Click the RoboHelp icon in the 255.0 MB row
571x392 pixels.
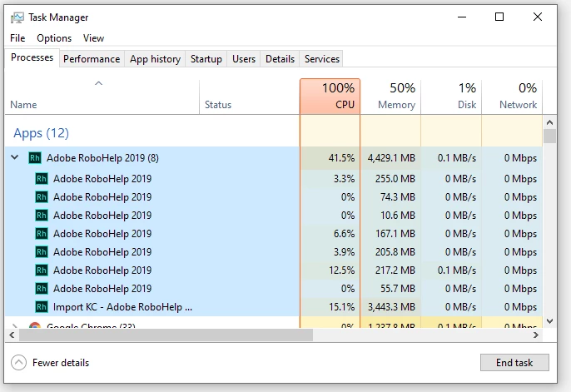click(42, 179)
